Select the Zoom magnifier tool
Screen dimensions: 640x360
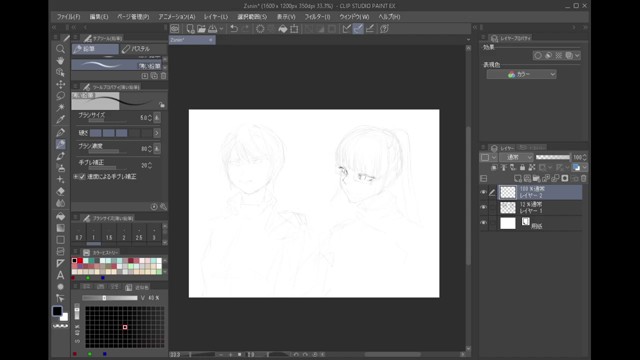pyautogui.click(x=60, y=49)
